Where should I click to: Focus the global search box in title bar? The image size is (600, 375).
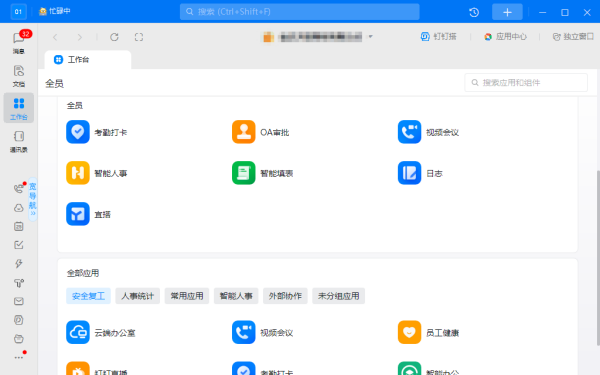300,12
